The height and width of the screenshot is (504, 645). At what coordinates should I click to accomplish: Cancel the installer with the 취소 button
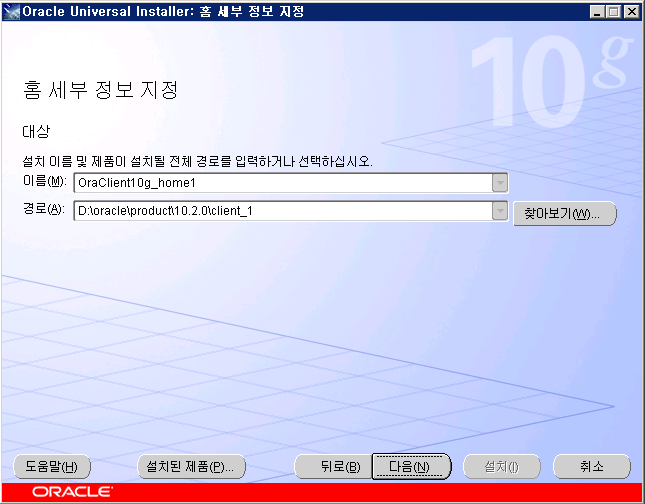click(592, 467)
